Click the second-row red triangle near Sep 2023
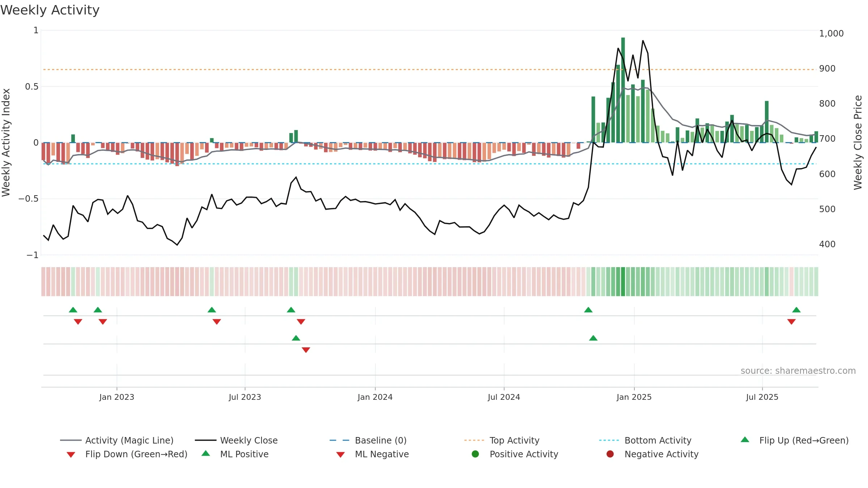The image size is (868, 488). coord(306,350)
